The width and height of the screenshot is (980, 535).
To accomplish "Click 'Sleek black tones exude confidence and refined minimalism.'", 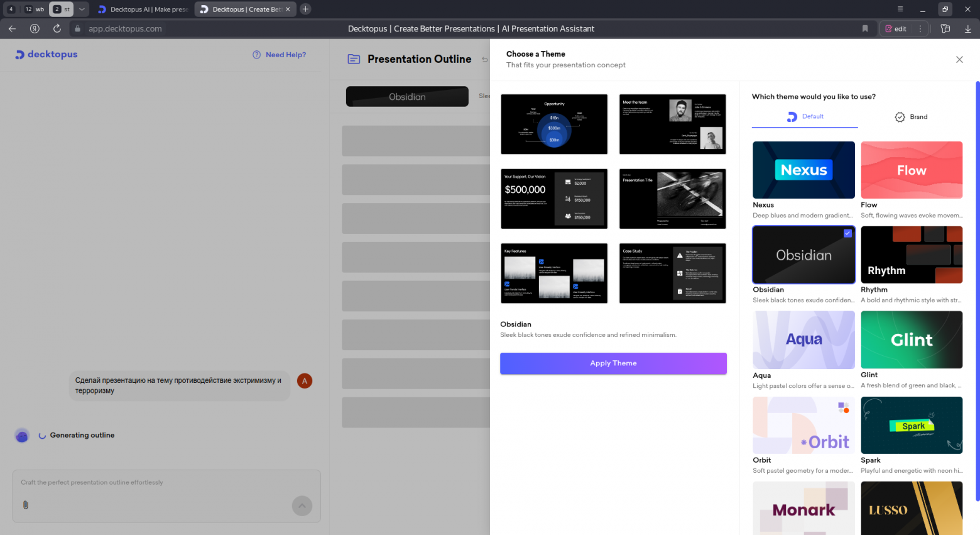I will [588, 335].
